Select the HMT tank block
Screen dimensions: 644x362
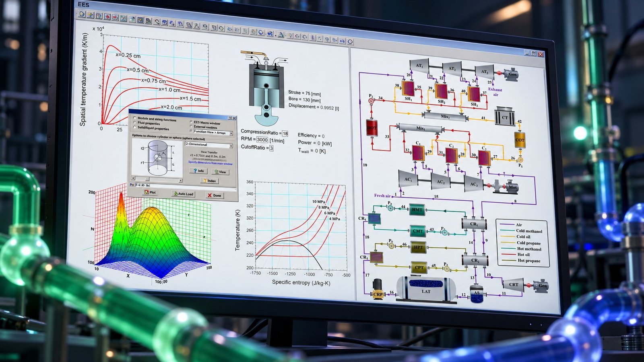[x=417, y=210]
